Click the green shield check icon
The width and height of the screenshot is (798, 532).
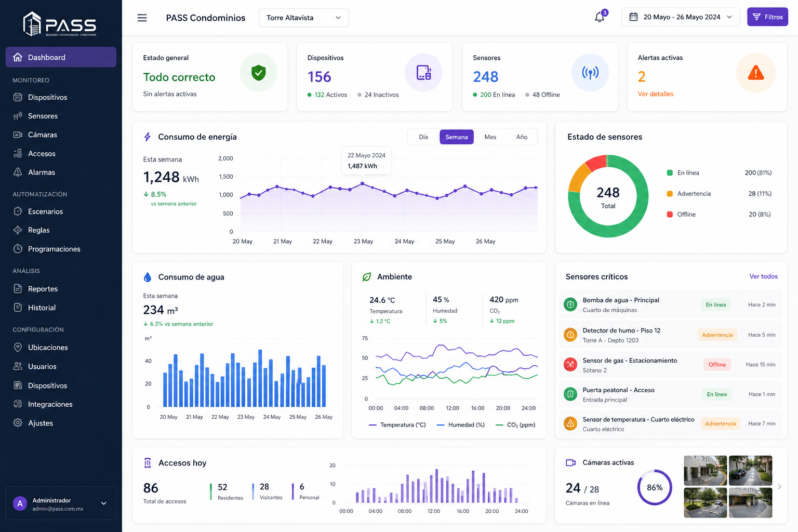tap(258, 73)
